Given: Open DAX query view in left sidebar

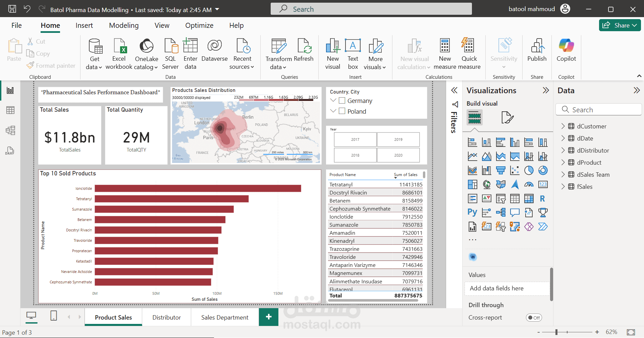Looking at the screenshot, I should click(x=10, y=151).
